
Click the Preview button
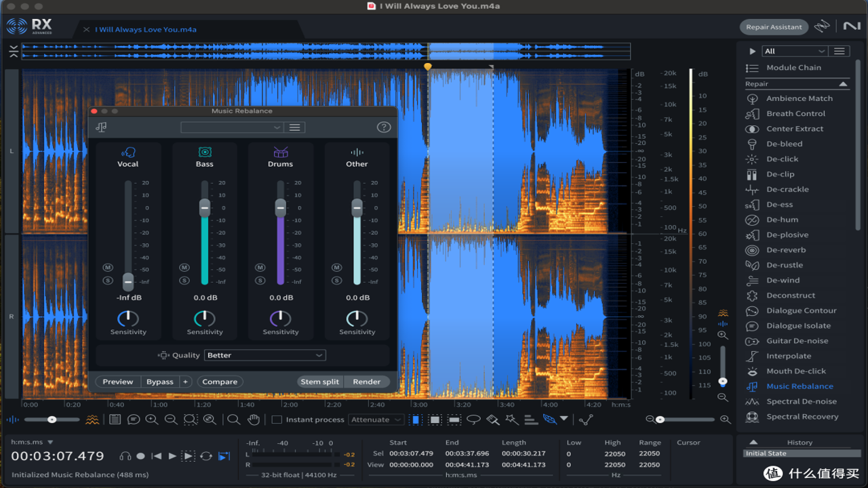point(118,382)
